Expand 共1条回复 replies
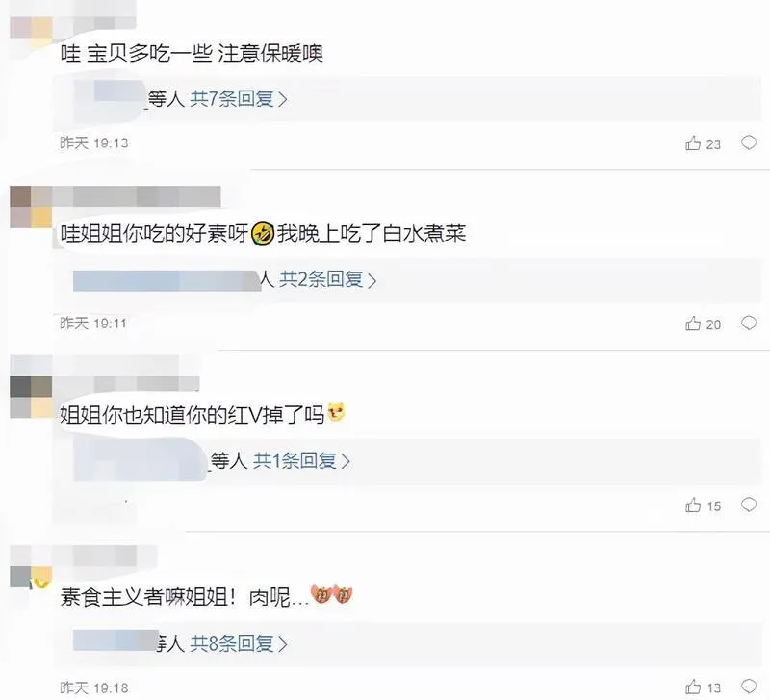 301,461
